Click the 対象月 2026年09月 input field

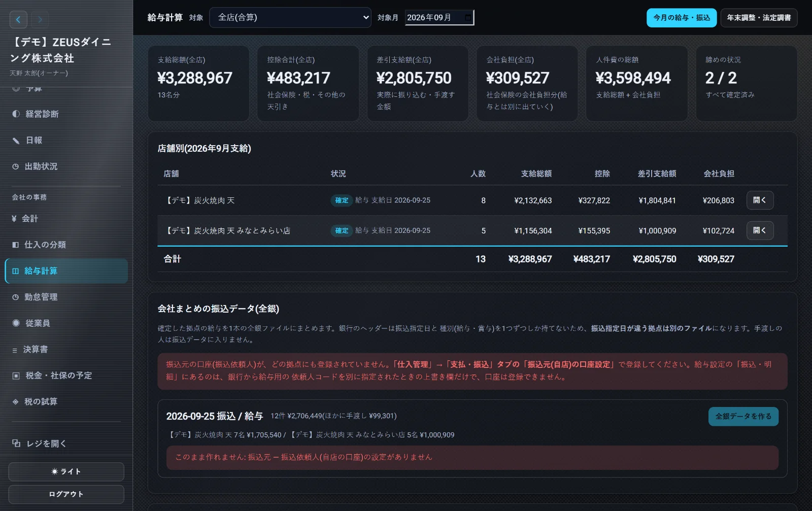point(439,18)
